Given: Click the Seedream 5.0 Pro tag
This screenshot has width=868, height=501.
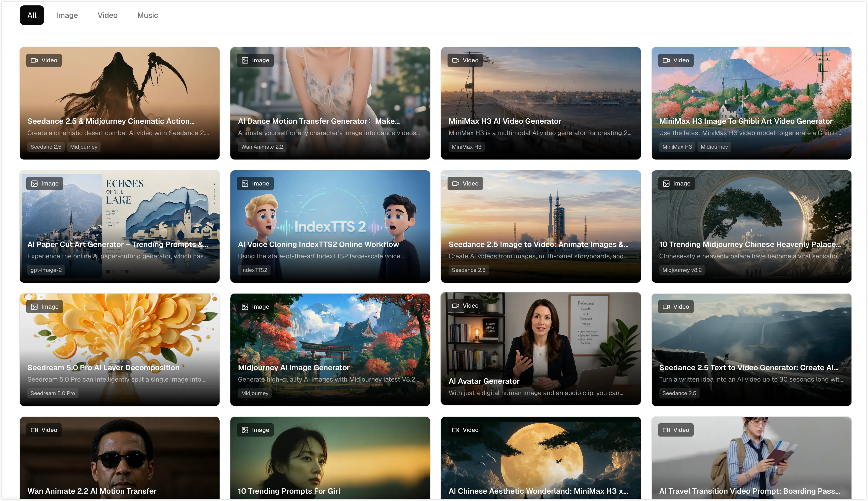Looking at the screenshot, I should (53, 393).
